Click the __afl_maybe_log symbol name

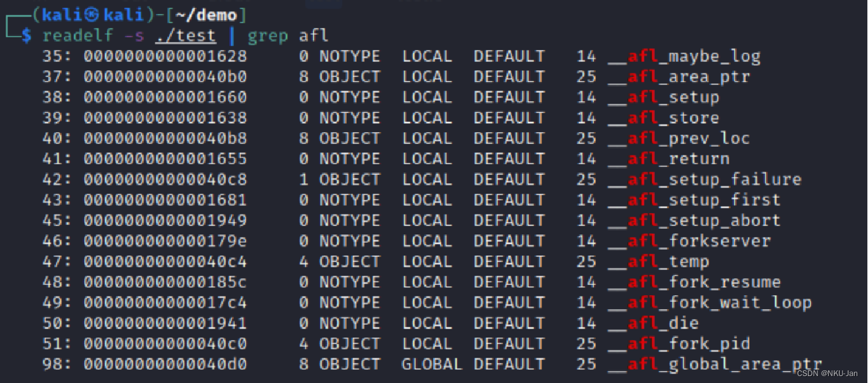click(x=684, y=57)
